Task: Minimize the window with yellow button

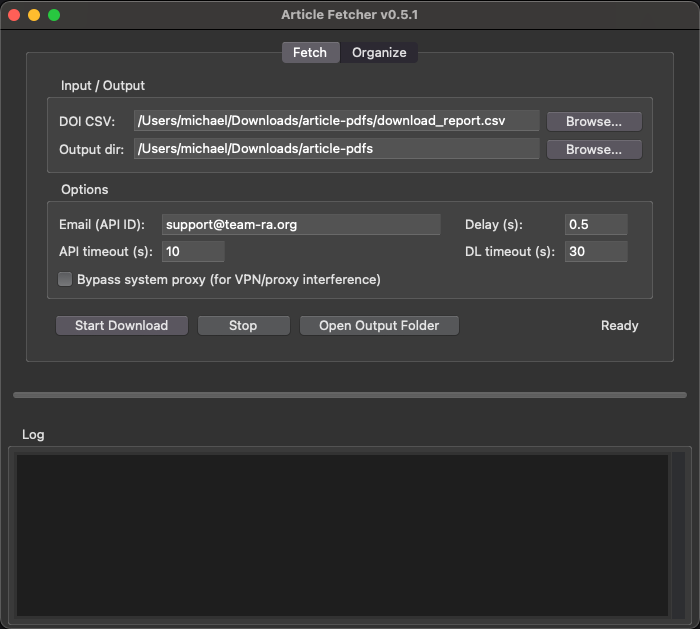Action: (x=34, y=15)
